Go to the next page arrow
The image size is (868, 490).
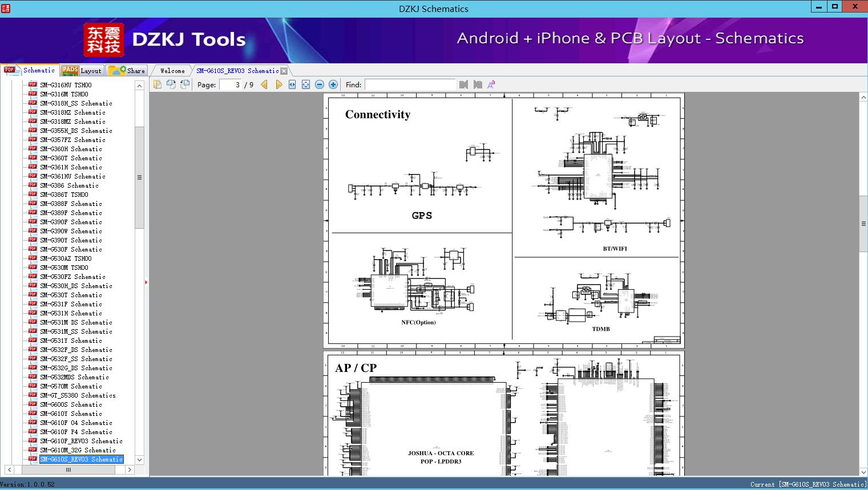(x=278, y=84)
